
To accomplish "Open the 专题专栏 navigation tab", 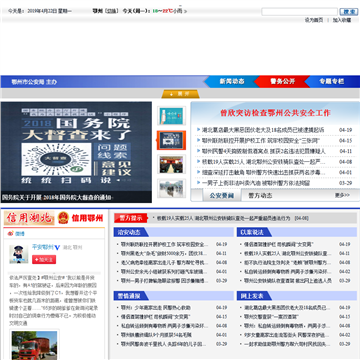I will [332, 81].
